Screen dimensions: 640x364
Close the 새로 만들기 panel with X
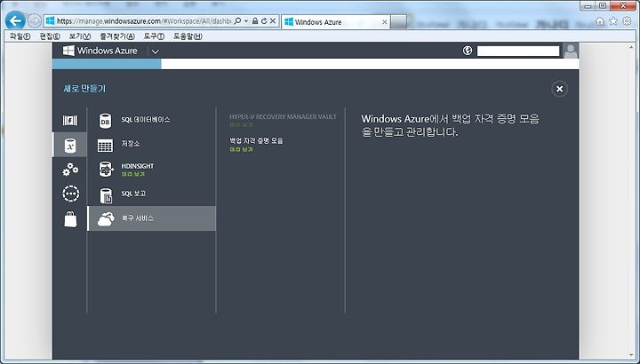559,89
